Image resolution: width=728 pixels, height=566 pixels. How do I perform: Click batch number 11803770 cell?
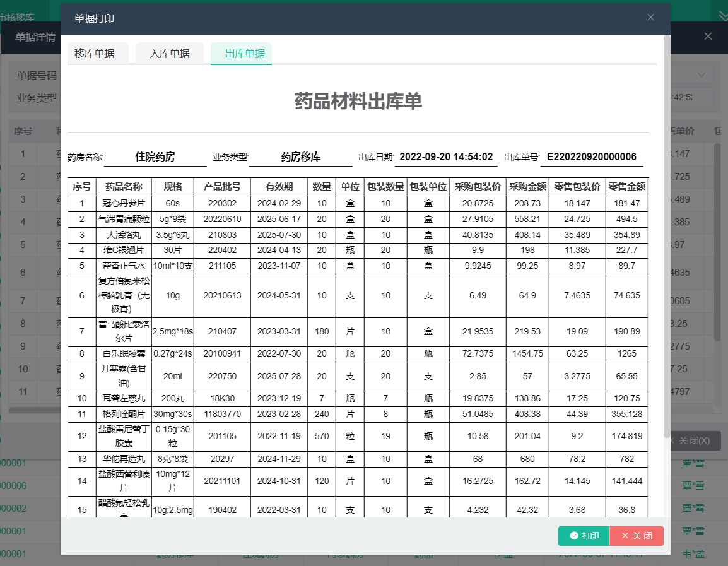222,414
